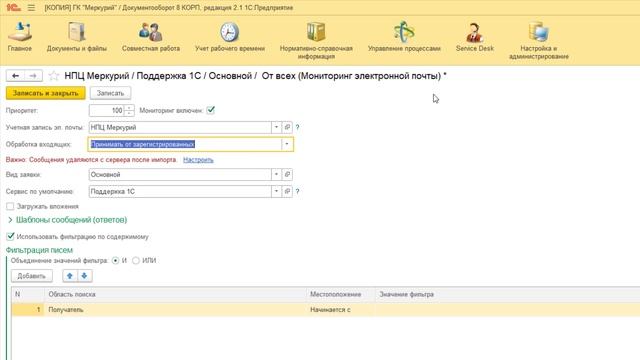
Task: Open the 1C main menu hamburger icon
Action: coord(31,8)
